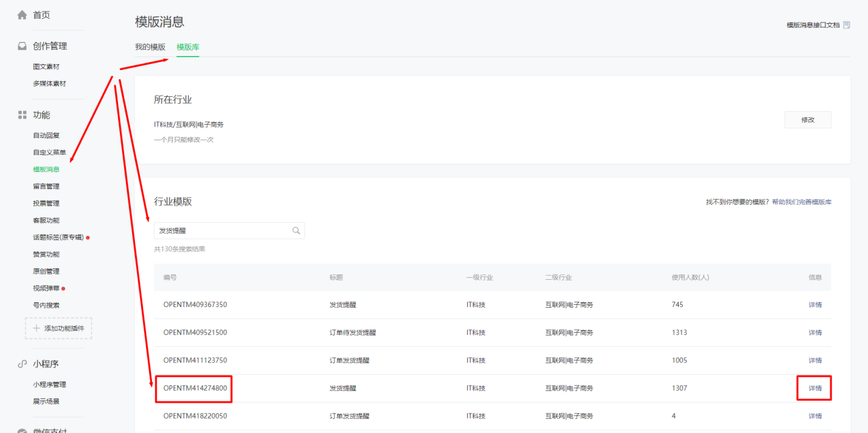Open 详情 for template OPENTM409367350
The image size is (868, 433).
click(814, 305)
